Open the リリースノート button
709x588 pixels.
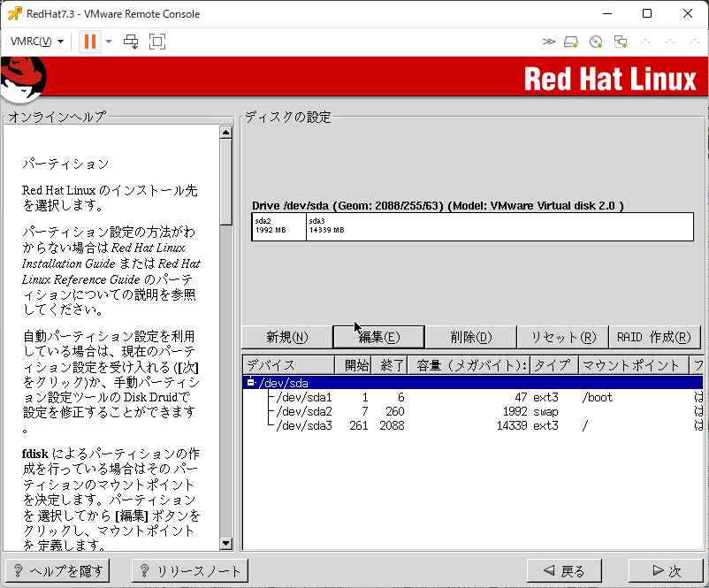[x=190, y=571]
